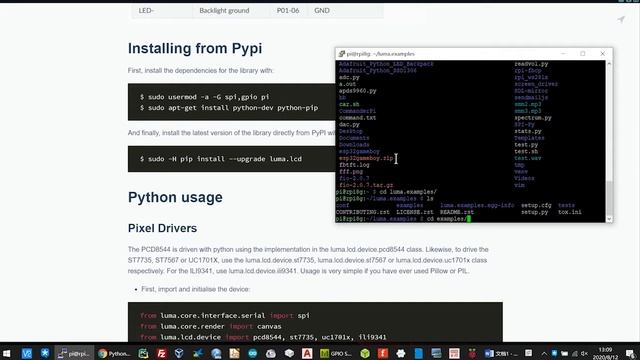Screen dimensions: 640x360
Task: Show hidden system tray icons
Action: pos(544,353)
